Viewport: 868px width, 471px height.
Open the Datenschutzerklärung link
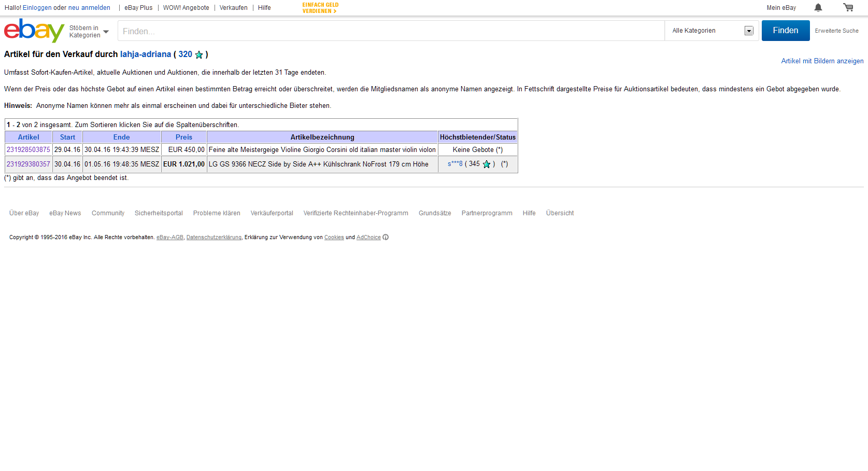[214, 238]
